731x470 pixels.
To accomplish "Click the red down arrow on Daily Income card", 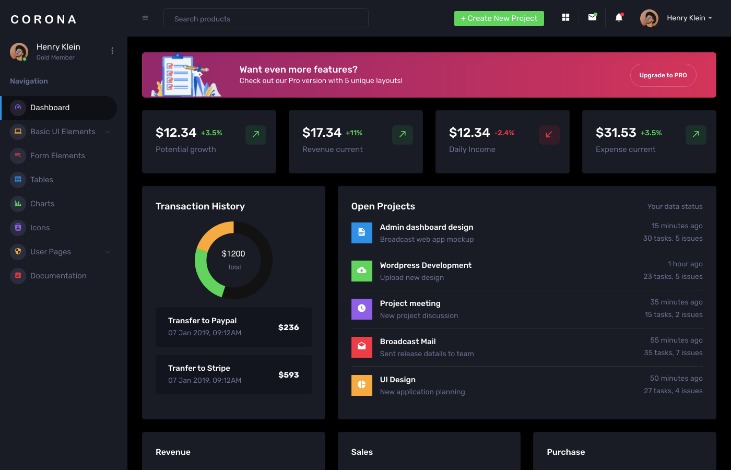I will point(549,134).
